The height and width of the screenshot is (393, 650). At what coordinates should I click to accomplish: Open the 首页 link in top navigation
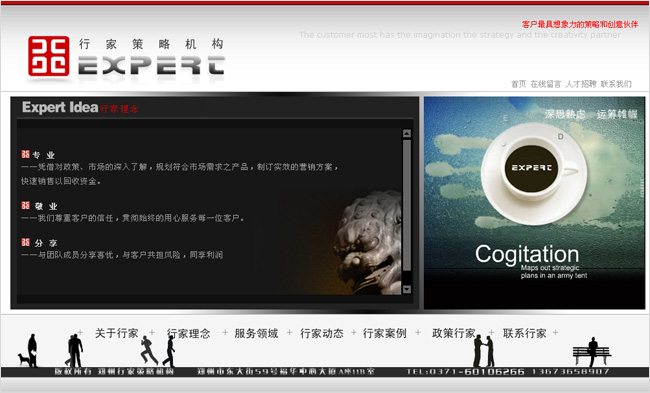[x=518, y=84]
